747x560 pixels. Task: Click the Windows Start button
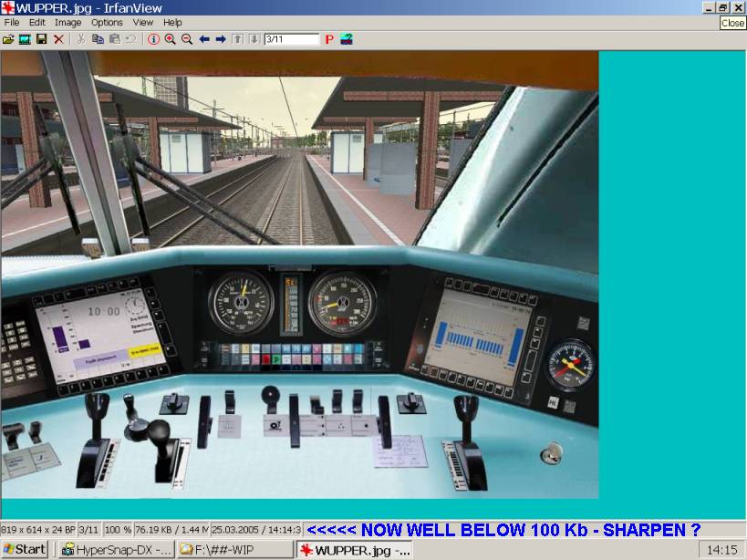[x=25, y=550]
